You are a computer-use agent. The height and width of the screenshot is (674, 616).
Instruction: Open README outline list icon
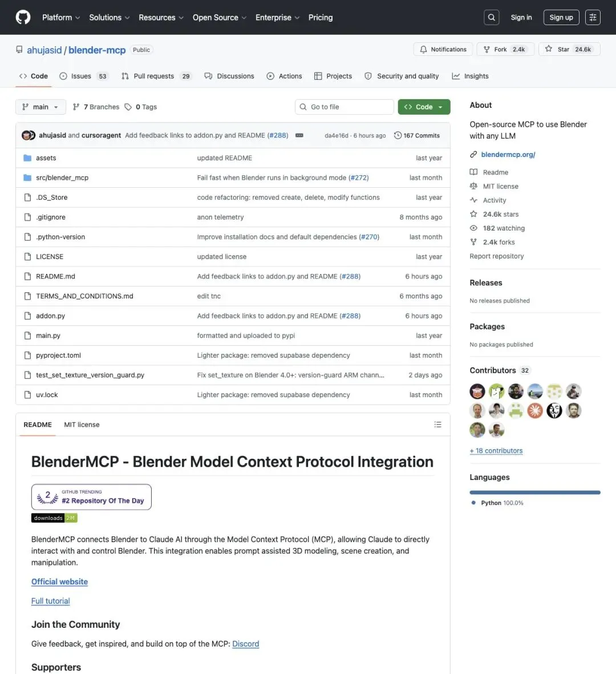[x=437, y=424]
